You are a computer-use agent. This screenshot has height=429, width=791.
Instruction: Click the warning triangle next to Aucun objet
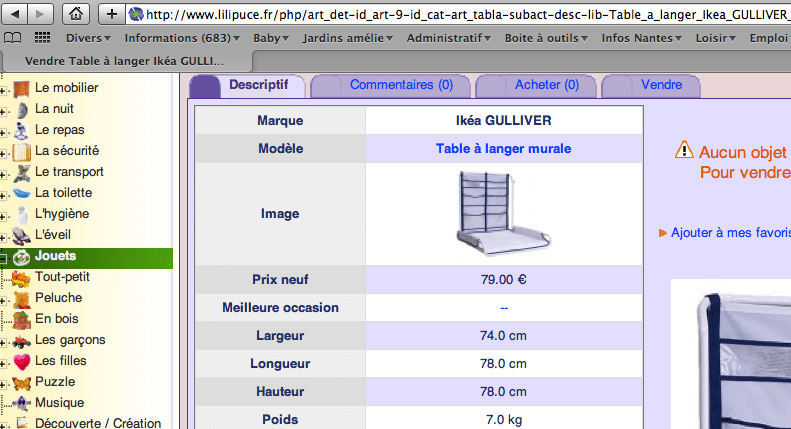point(684,149)
